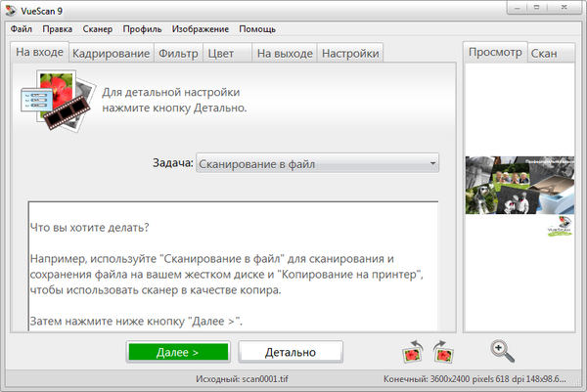Viewport: 587px width, 392px height.
Task: Click the rotate image right icon
Action: pos(442,352)
